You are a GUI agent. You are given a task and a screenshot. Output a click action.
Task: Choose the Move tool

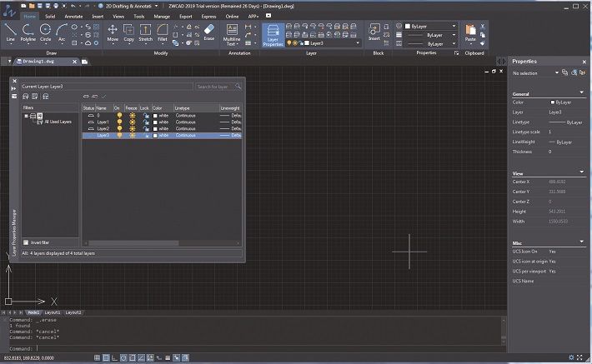113,32
